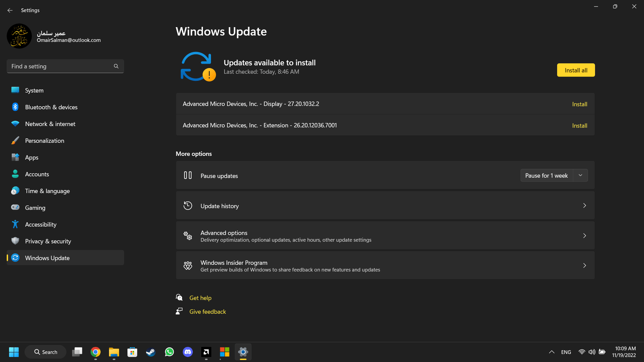Open AMD Software icon in taskbar
644x362 pixels.
(206, 352)
